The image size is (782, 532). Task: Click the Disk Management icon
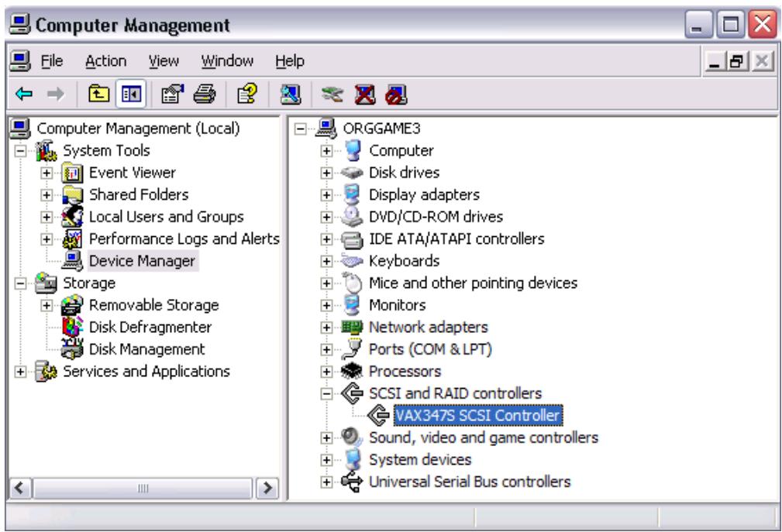72,348
